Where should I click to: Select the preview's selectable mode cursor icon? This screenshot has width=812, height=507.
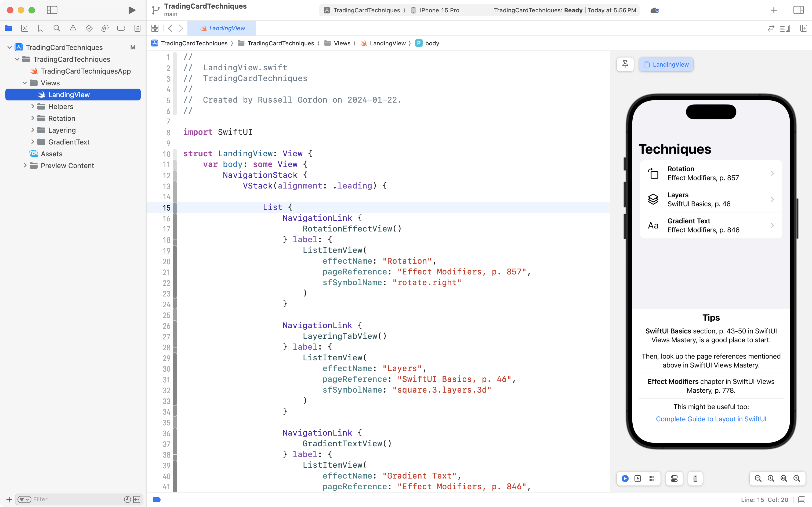(638, 479)
